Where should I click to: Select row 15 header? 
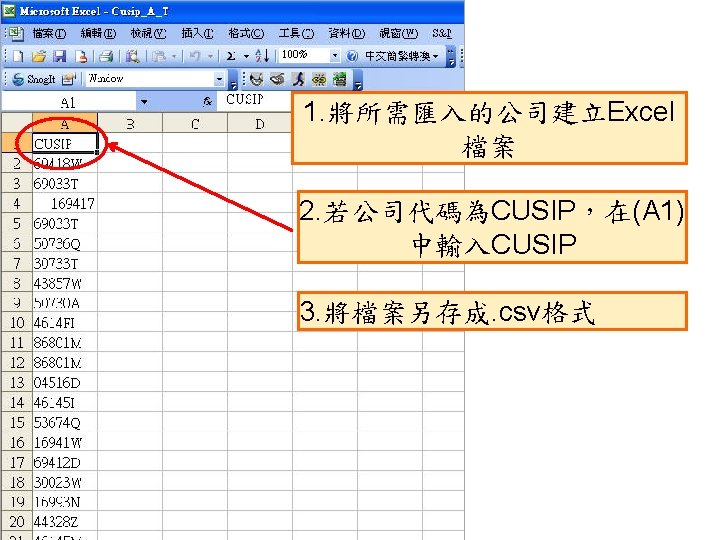tap(17, 422)
